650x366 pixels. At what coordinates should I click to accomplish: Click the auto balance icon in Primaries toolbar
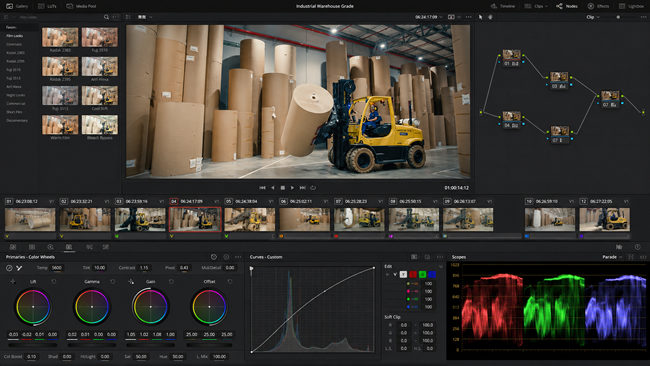click(x=9, y=268)
